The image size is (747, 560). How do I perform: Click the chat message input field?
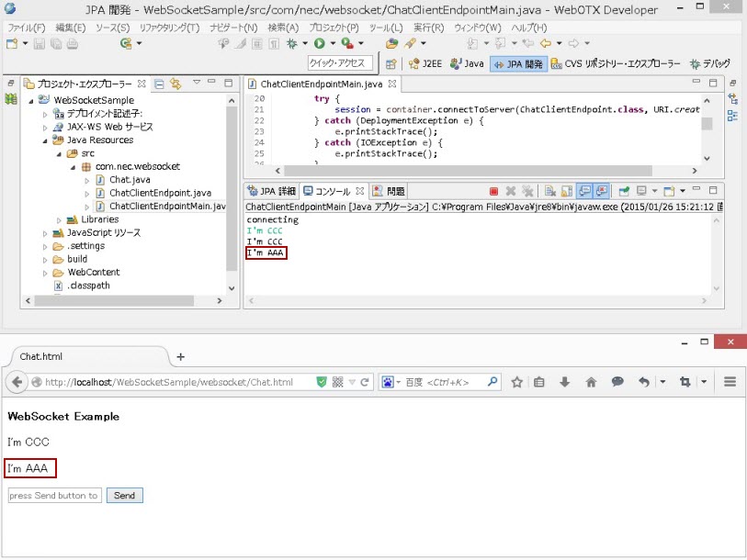point(54,496)
